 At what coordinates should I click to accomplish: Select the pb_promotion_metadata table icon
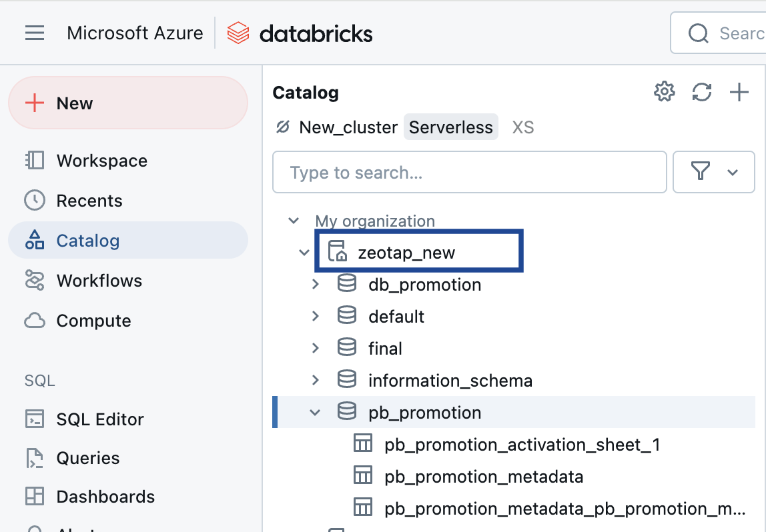362,476
